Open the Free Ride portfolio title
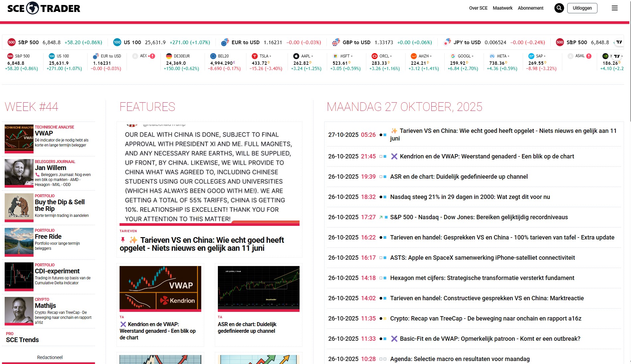 (x=48, y=236)
